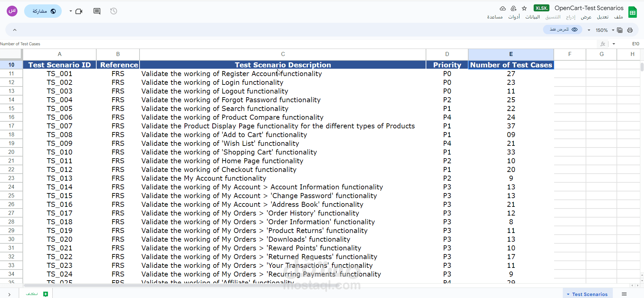Select the Test Scenario ID header cell

click(x=59, y=65)
